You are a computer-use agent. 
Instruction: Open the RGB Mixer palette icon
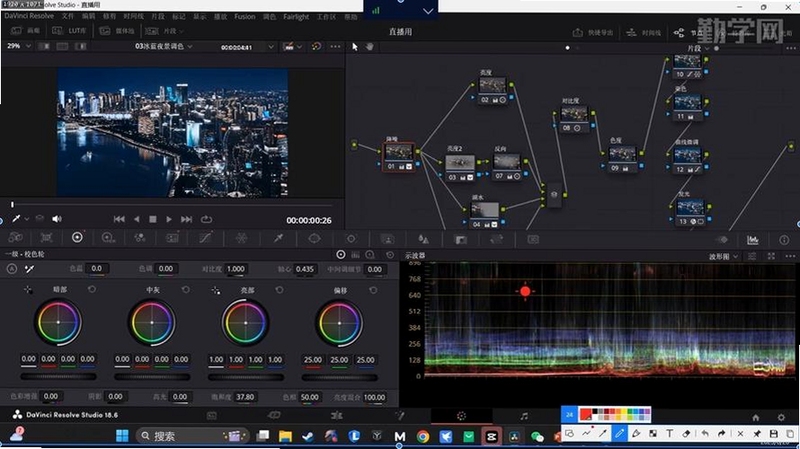tap(139, 238)
